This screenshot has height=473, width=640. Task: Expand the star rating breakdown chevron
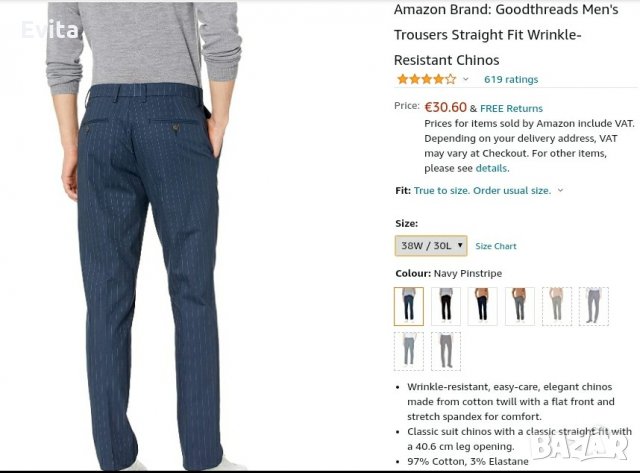[466, 79]
